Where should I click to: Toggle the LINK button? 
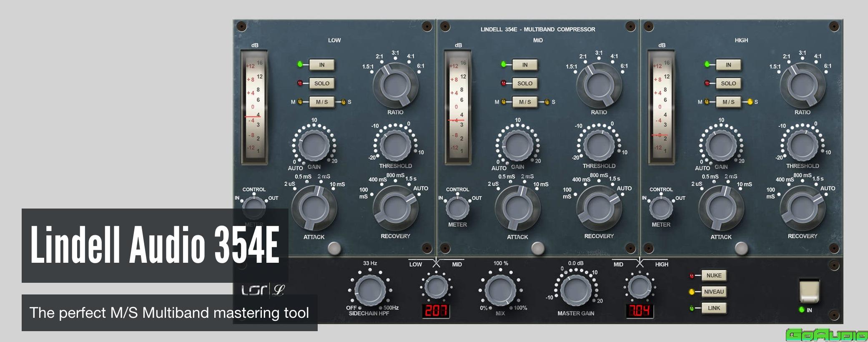[714, 308]
